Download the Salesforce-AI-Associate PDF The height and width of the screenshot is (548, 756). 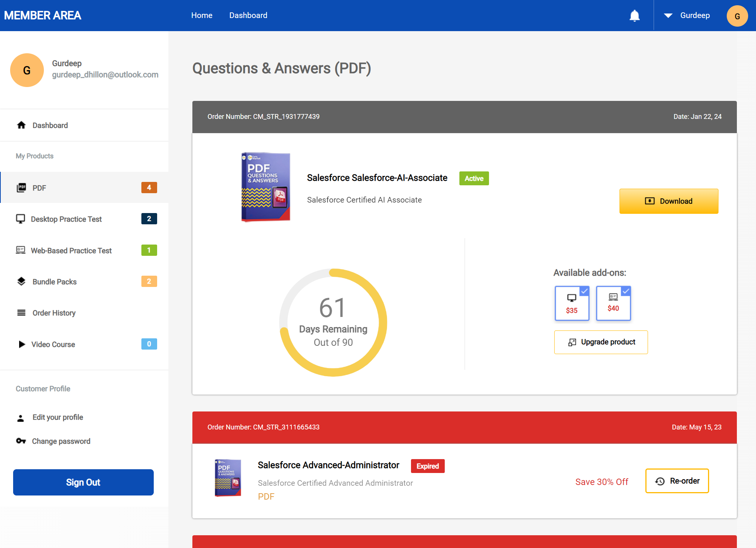[669, 201]
